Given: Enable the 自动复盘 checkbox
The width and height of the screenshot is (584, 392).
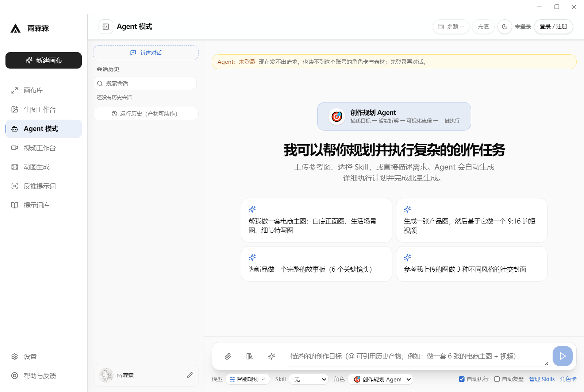Looking at the screenshot, I should 497,379.
